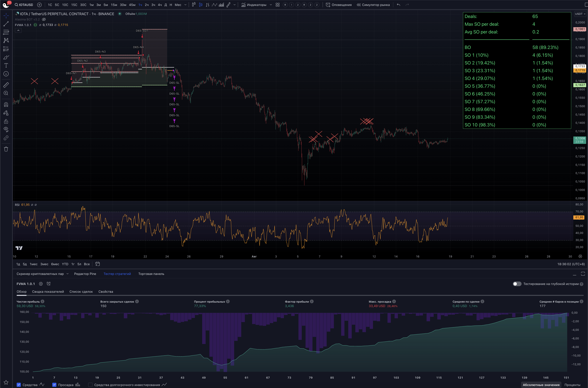The width and height of the screenshot is (588, 388).
Task: Add alert on FVMA strategy
Action: click(x=48, y=284)
